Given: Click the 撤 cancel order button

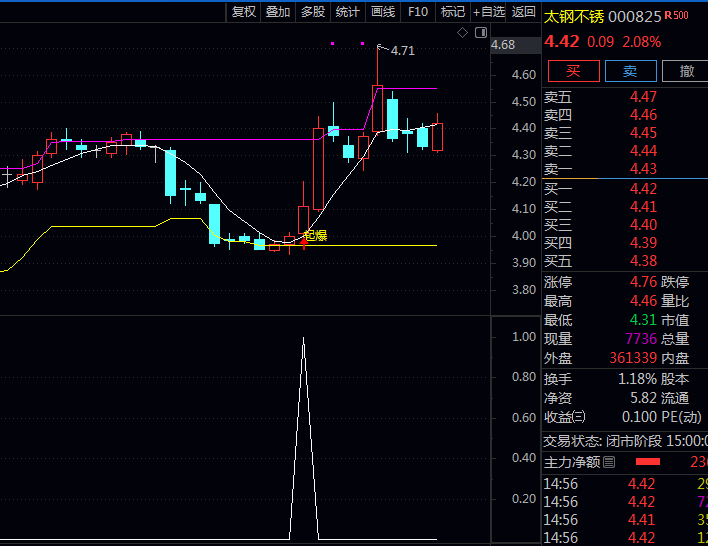Looking at the screenshot, I should [686, 71].
